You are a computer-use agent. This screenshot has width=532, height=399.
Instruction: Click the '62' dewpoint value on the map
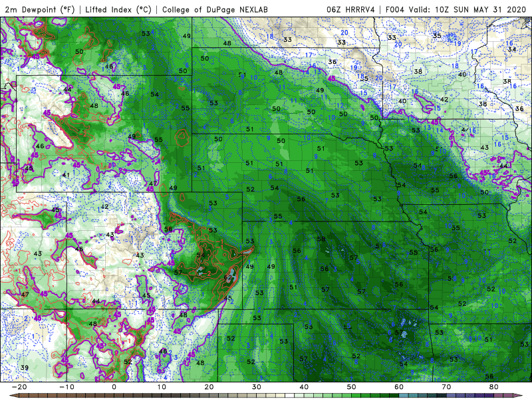(x=228, y=277)
